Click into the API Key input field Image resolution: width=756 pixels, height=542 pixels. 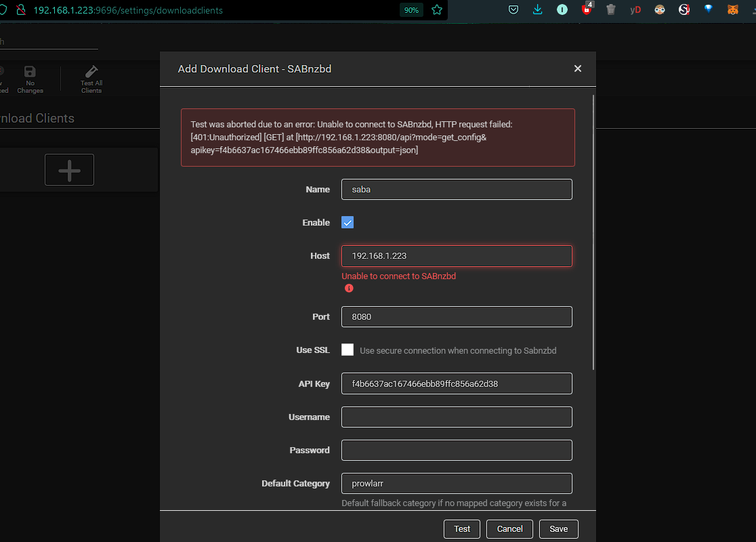(457, 384)
